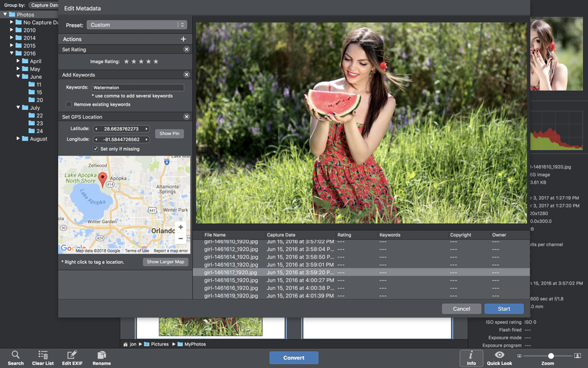Open the Group by Capture Date dropdown
The height and width of the screenshot is (368, 588).
[46, 4]
